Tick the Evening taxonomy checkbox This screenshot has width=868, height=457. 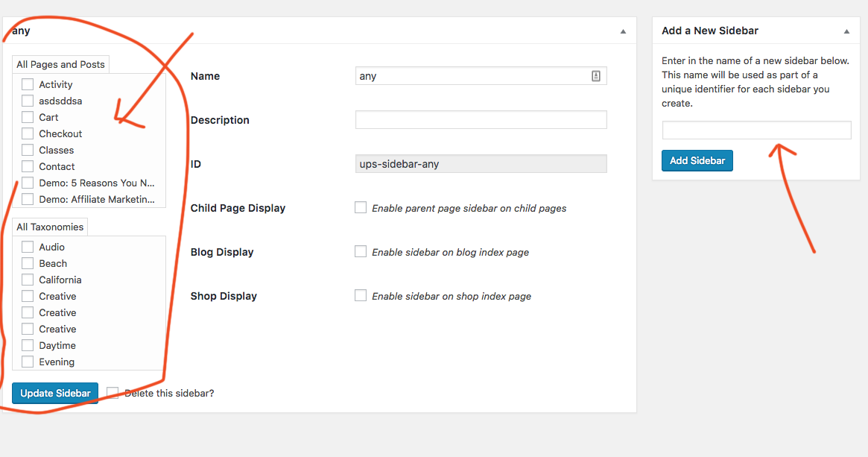[x=28, y=362]
